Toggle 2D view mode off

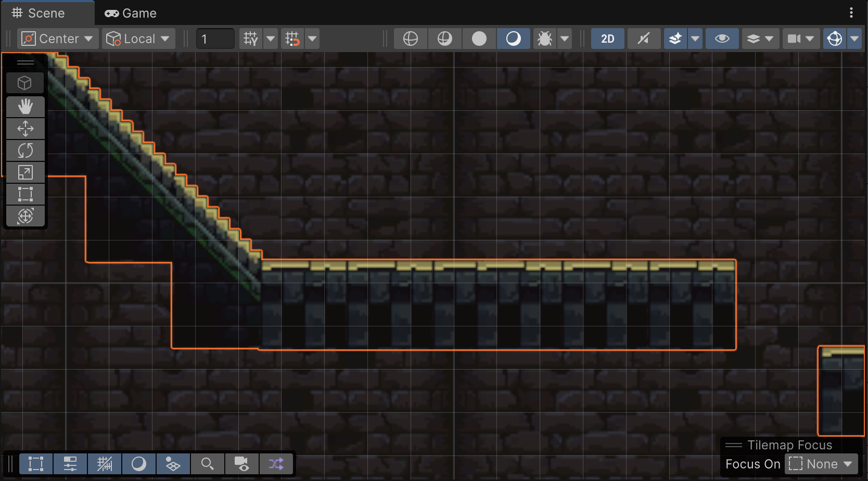click(607, 38)
